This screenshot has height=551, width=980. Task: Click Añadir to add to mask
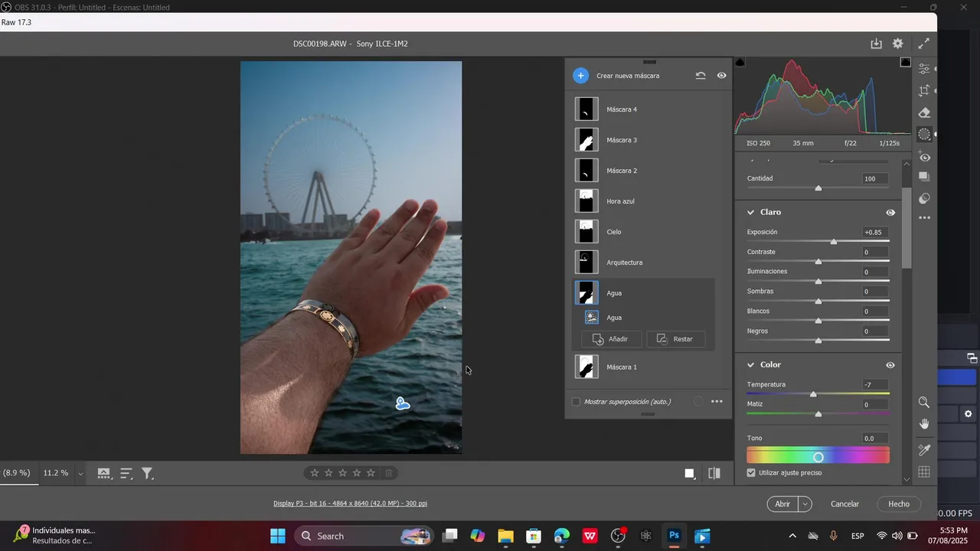click(610, 339)
